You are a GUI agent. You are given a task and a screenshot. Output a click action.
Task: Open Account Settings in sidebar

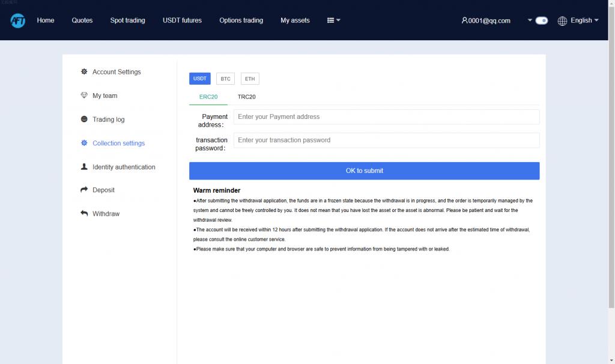pos(117,72)
